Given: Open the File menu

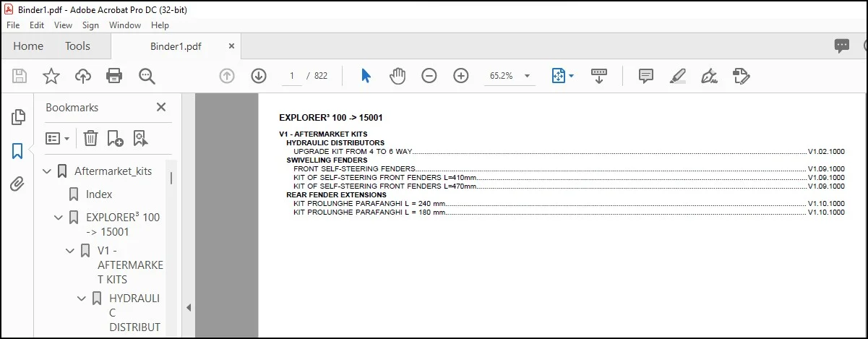Looking at the screenshot, I should coord(13,25).
